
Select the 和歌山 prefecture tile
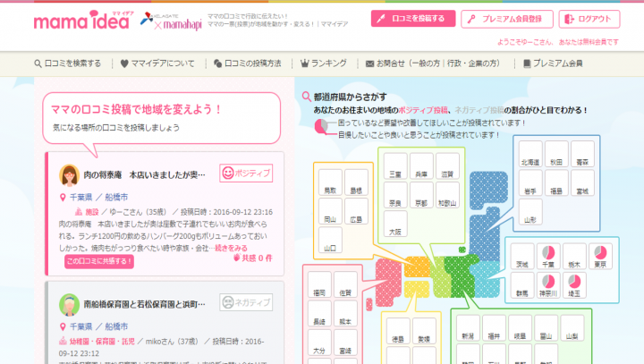(x=447, y=195)
